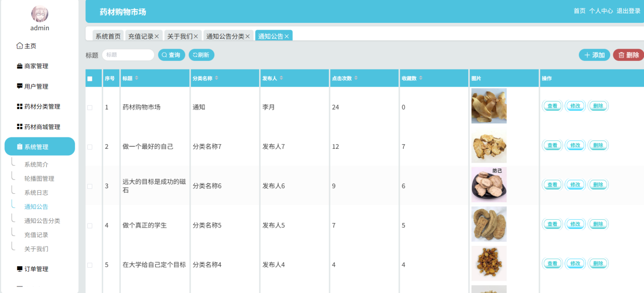
Task: Click the admin avatar picture
Action: click(x=40, y=14)
